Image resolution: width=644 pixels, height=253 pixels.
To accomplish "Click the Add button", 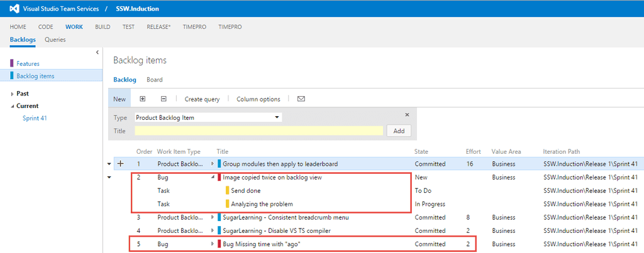I will coord(399,131).
